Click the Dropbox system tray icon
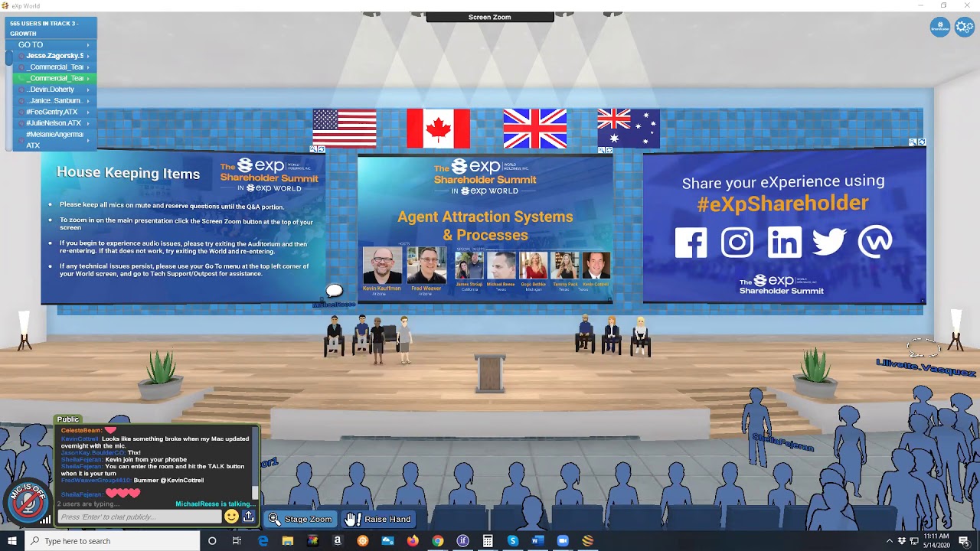This screenshot has height=551, width=980. 901,541
